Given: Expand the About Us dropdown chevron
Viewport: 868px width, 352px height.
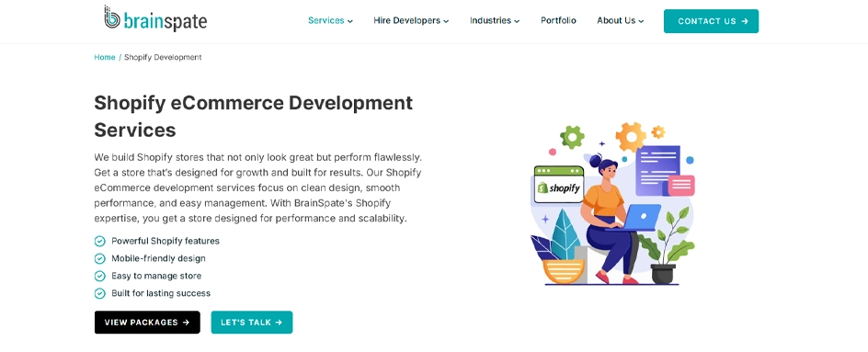Looking at the screenshot, I should [641, 21].
